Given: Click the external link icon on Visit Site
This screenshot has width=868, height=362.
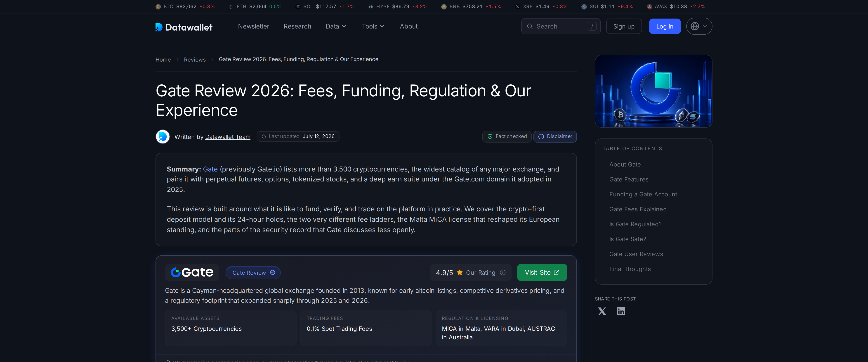Looking at the screenshot, I should pyautogui.click(x=557, y=273).
